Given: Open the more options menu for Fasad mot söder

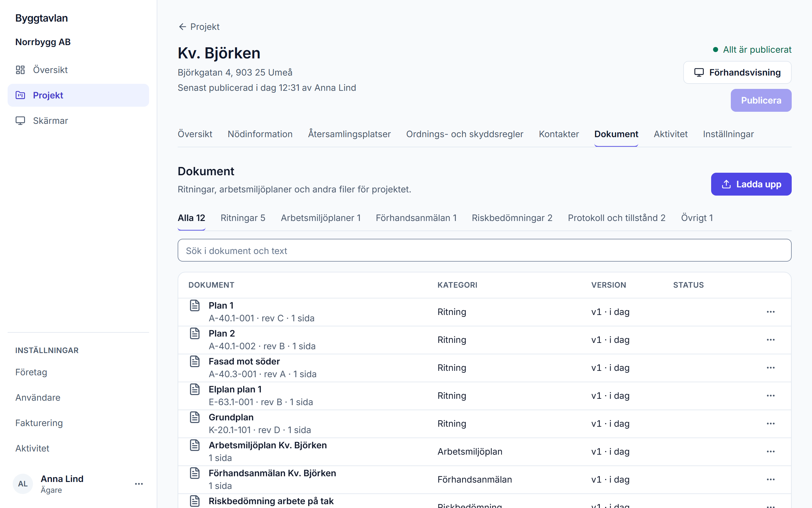Looking at the screenshot, I should 771,368.
